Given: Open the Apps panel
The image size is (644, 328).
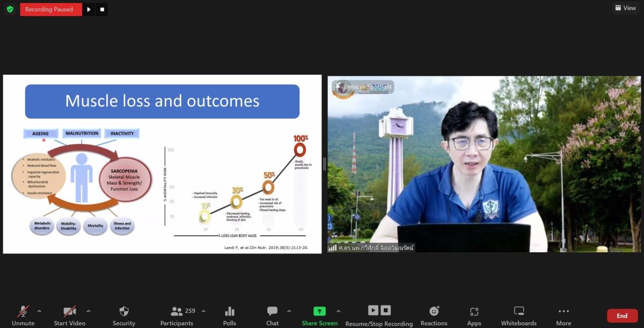Looking at the screenshot, I should (x=474, y=315).
